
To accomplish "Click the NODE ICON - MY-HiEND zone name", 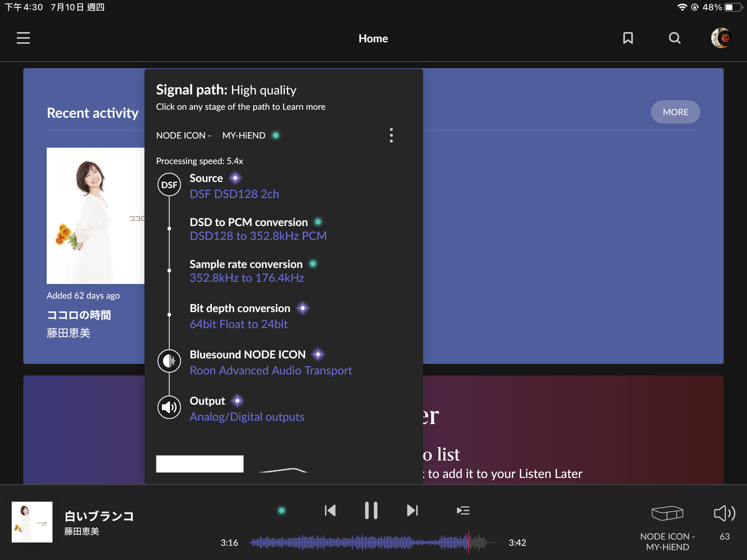I will (x=210, y=135).
